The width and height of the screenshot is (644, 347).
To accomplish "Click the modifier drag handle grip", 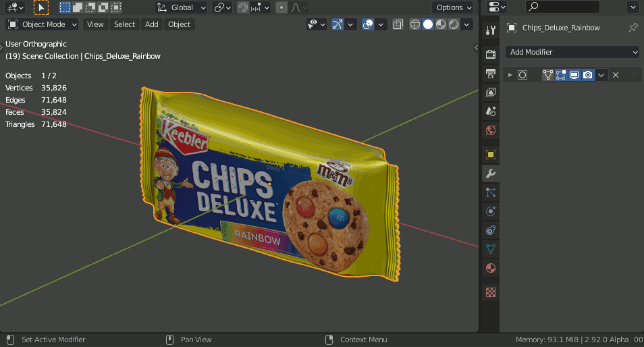I will pos(634,75).
